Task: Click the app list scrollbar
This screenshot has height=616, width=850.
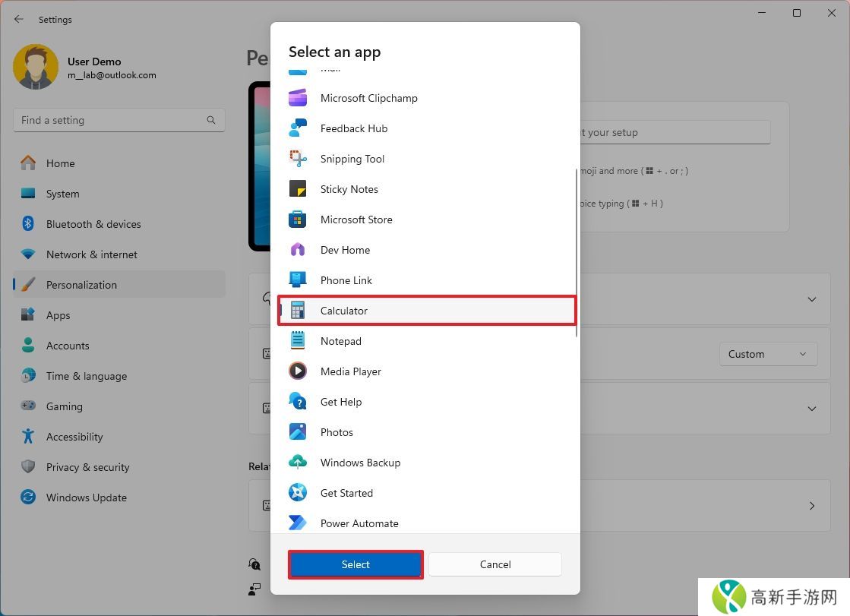Action: (577, 251)
